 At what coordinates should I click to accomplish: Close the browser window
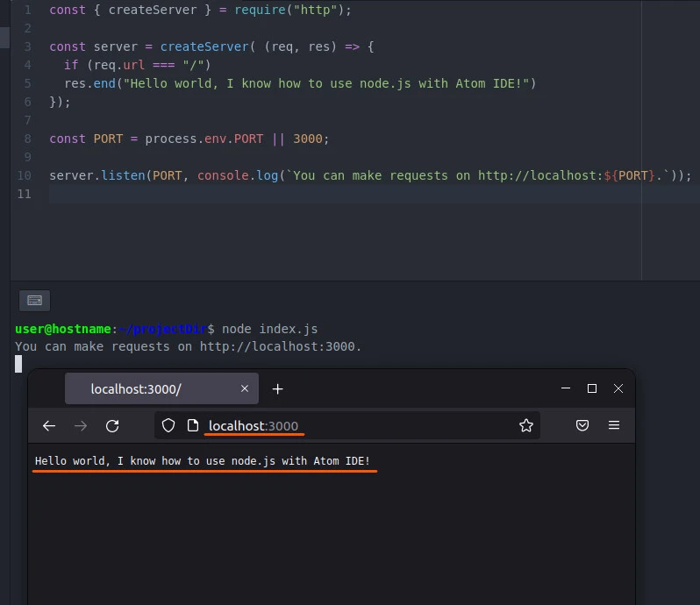tap(618, 388)
